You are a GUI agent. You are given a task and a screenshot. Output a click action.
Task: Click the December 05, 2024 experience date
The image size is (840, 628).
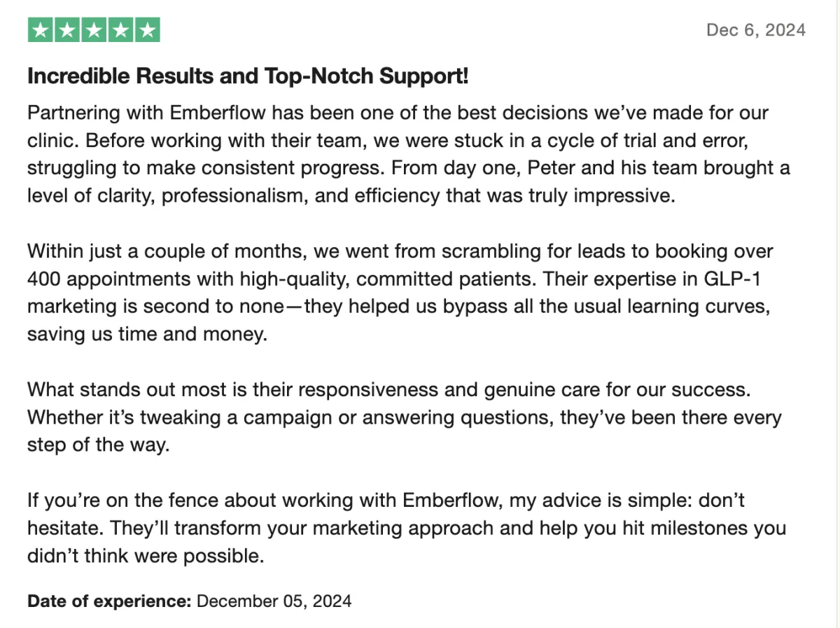pyautogui.click(x=274, y=601)
